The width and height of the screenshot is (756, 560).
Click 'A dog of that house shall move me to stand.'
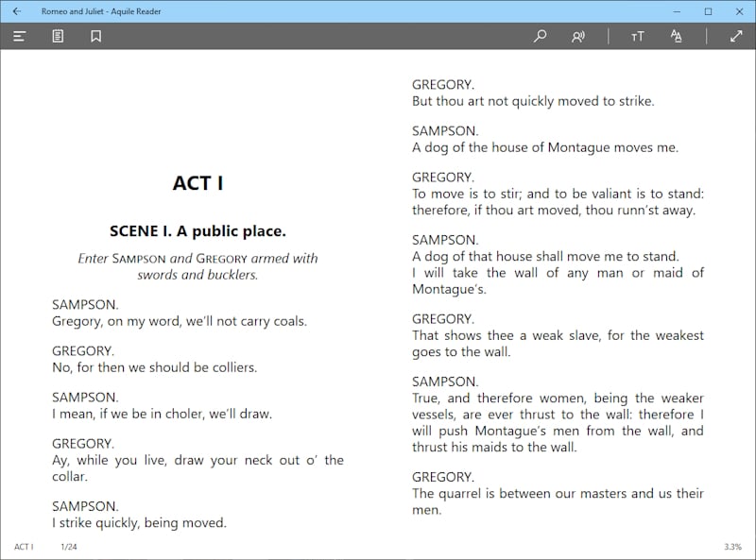pyautogui.click(x=545, y=256)
